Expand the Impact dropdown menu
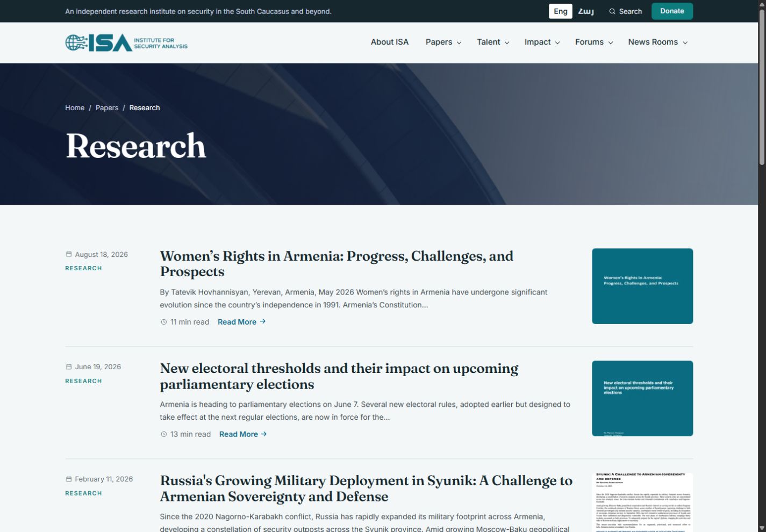The width and height of the screenshot is (766, 532). click(x=542, y=42)
